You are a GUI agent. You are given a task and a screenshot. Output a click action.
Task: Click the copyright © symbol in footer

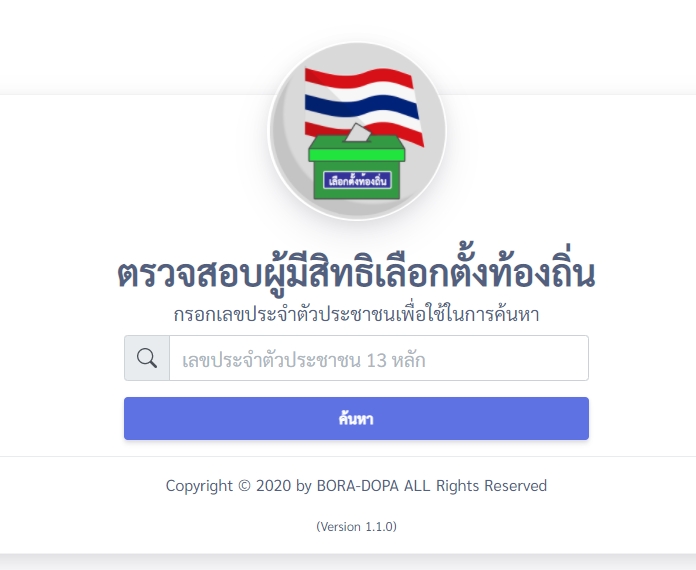[244, 486]
